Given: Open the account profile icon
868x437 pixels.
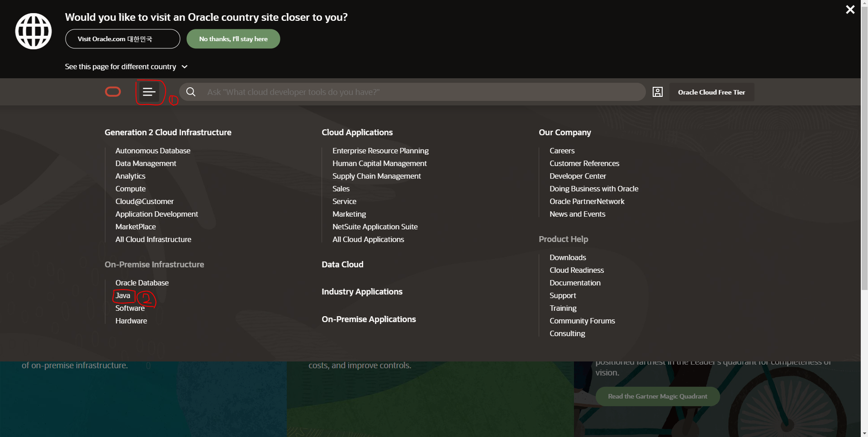Looking at the screenshot, I should pos(658,92).
